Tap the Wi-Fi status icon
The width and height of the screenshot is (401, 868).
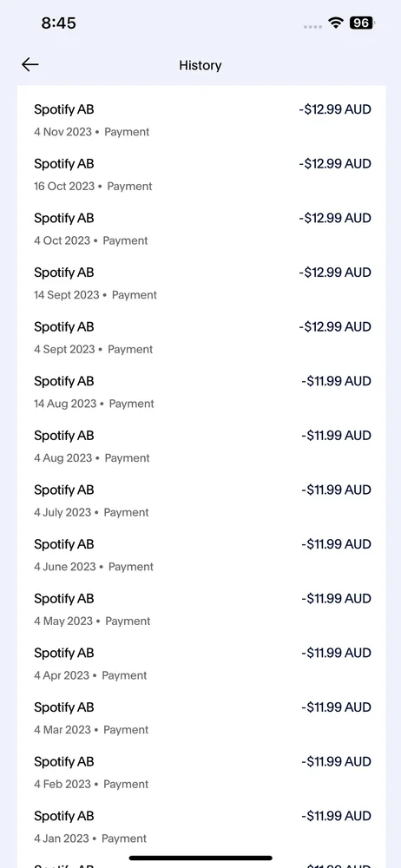click(x=335, y=23)
